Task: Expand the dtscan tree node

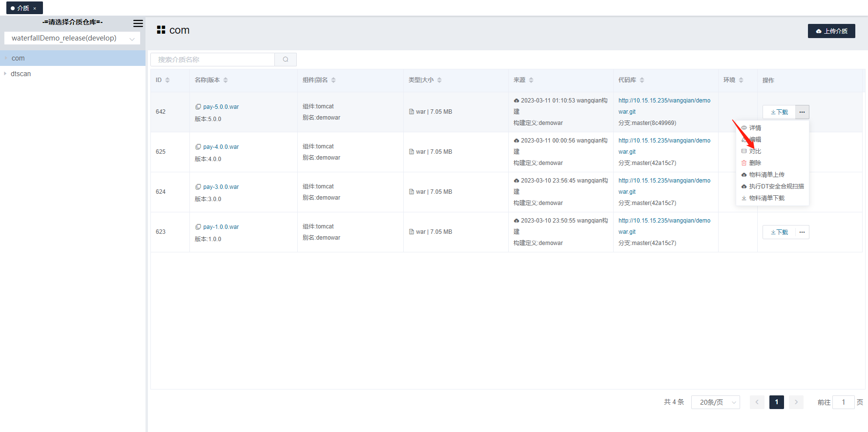Action: click(x=5, y=74)
